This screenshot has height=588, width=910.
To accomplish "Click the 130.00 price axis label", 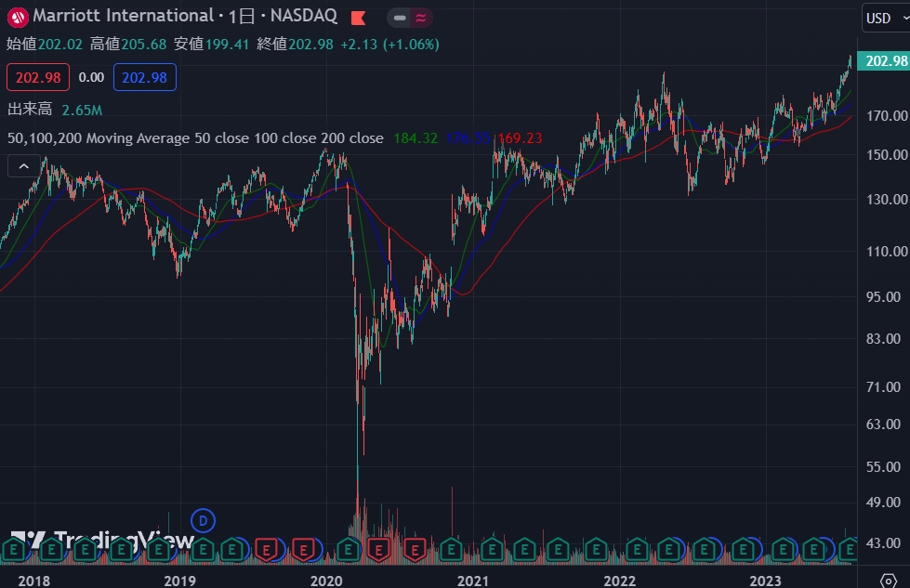I will 887,200.
